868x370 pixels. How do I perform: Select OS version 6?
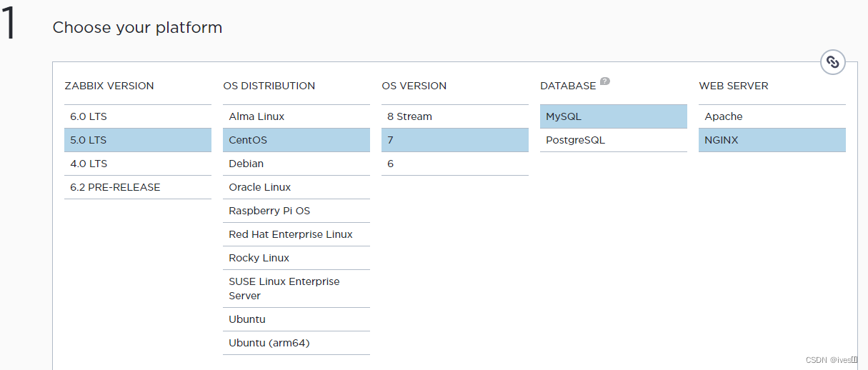tap(454, 164)
